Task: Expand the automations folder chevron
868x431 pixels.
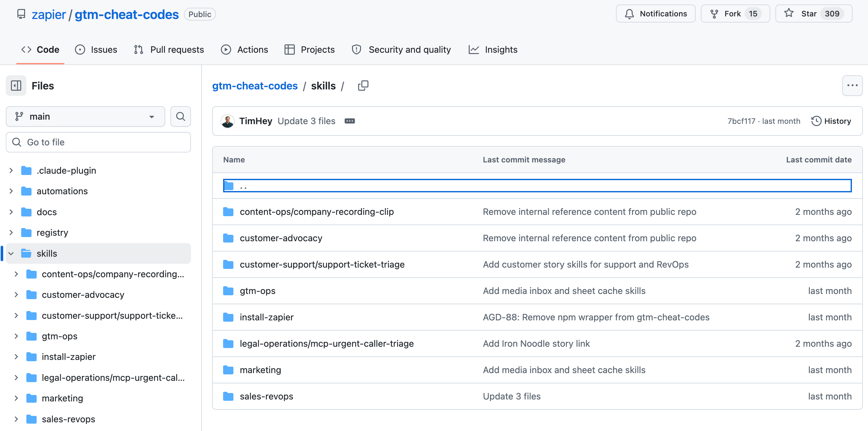Action: tap(11, 191)
